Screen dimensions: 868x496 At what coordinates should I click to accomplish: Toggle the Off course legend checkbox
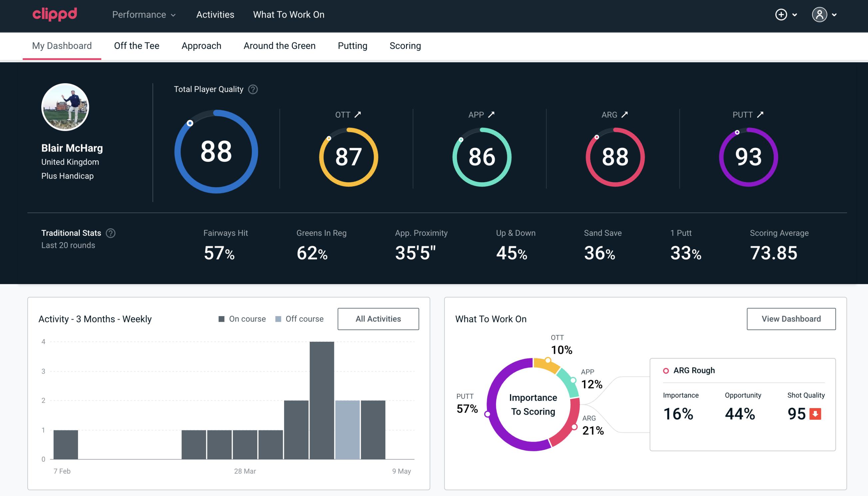(x=277, y=318)
